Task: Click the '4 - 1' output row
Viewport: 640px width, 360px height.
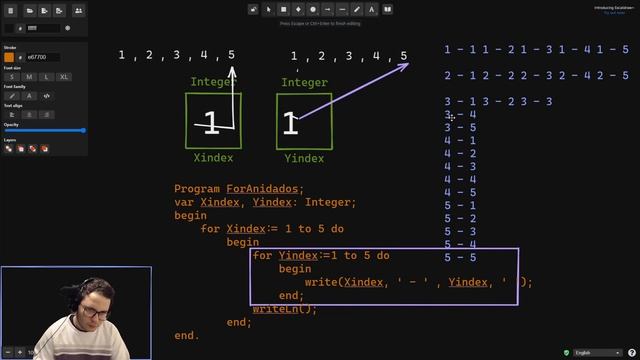Action: tap(460, 140)
